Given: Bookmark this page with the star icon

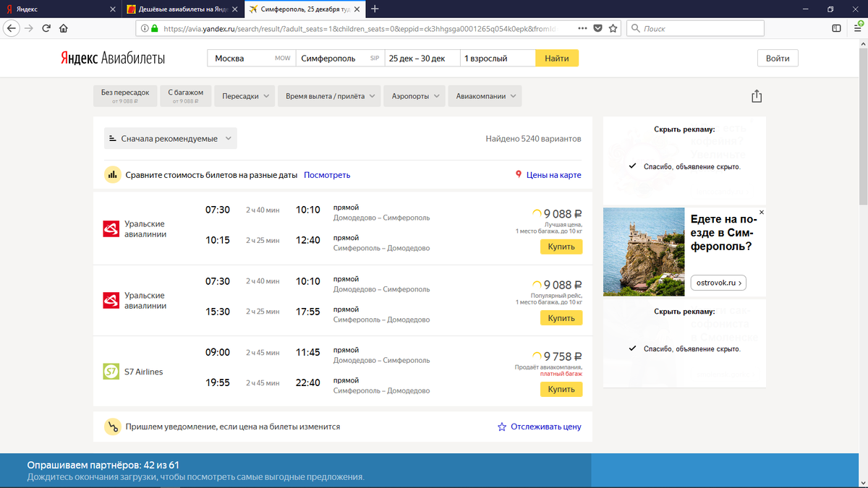Looking at the screenshot, I should [613, 28].
